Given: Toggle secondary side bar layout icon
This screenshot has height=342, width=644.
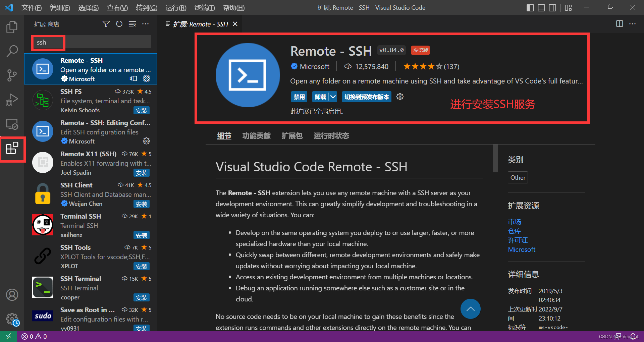Looking at the screenshot, I should point(552,7).
